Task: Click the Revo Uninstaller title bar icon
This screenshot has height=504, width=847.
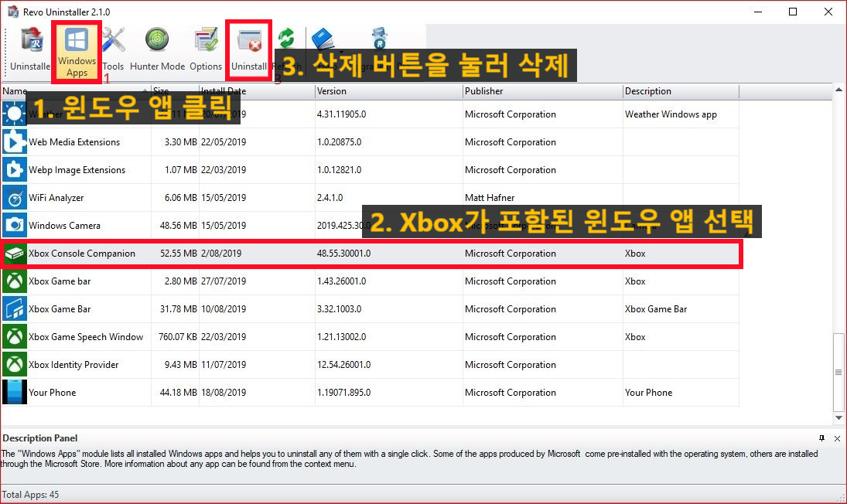Action: [13, 12]
